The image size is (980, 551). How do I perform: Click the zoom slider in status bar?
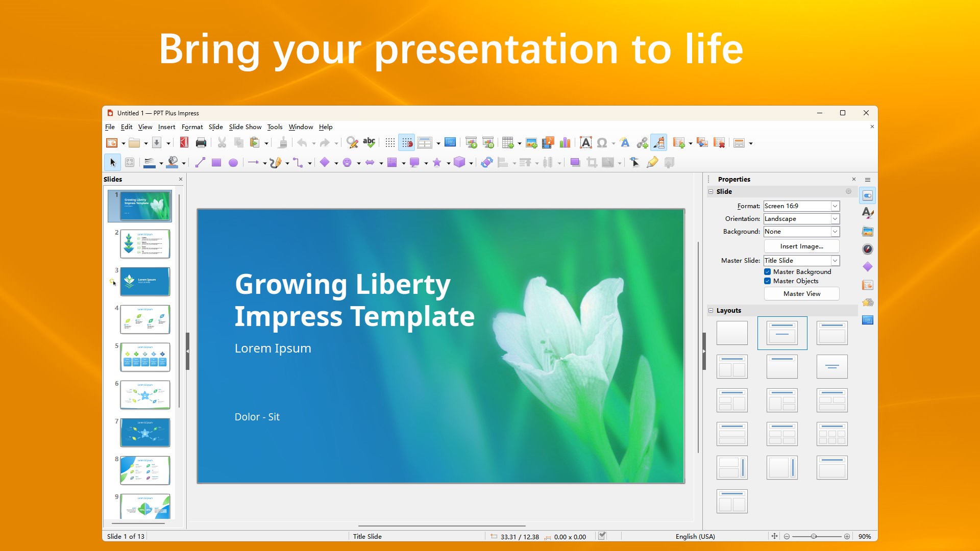click(x=814, y=536)
